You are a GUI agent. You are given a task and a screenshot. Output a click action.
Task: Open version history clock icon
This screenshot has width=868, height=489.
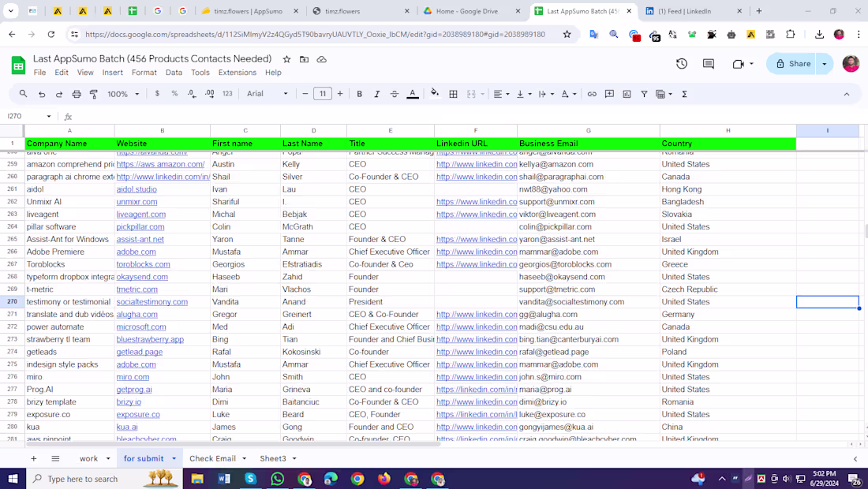click(x=682, y=64)
